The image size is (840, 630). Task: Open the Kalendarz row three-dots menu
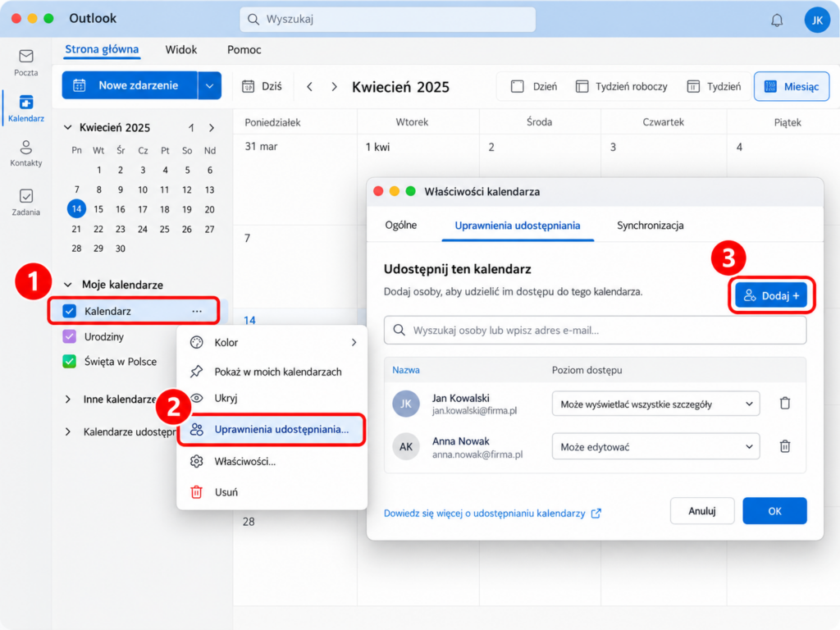click(197, 311)
